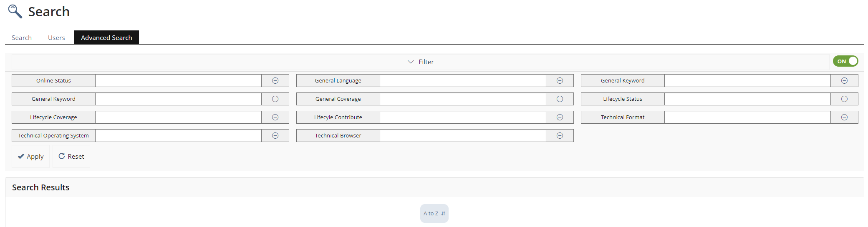
Task: Remove the Online-Status filter row
Action: (275, 81)
